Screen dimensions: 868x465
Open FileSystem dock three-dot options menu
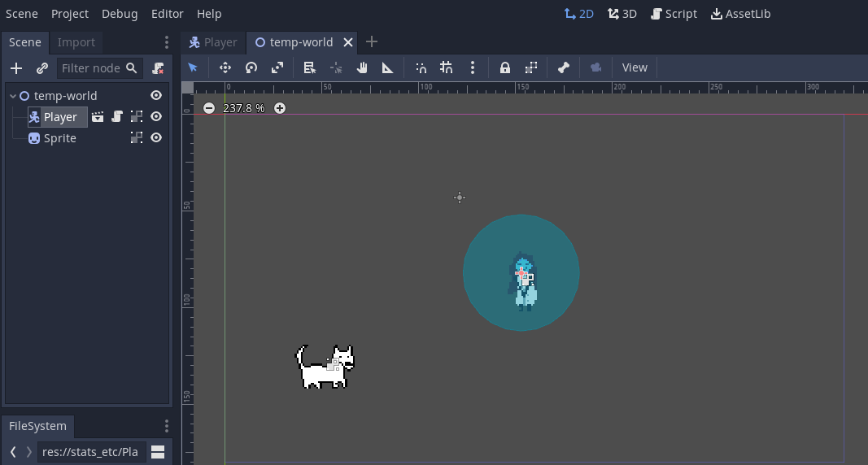pyautogui.click(x=167, y=426)
